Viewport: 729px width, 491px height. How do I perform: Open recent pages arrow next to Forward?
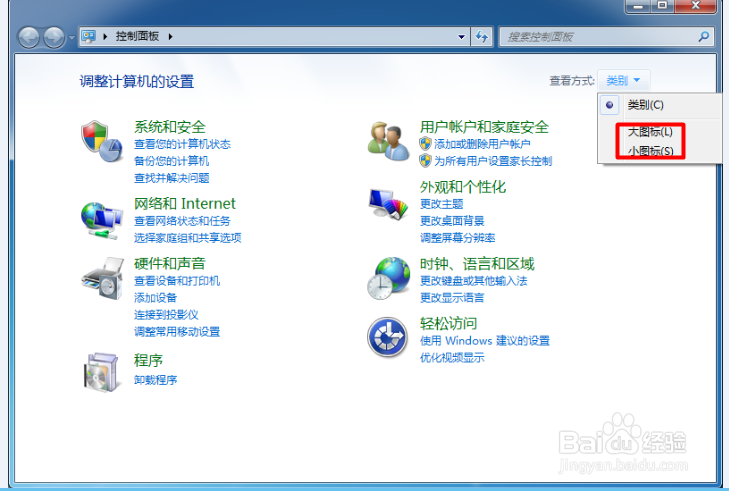[x=71, y=37]
